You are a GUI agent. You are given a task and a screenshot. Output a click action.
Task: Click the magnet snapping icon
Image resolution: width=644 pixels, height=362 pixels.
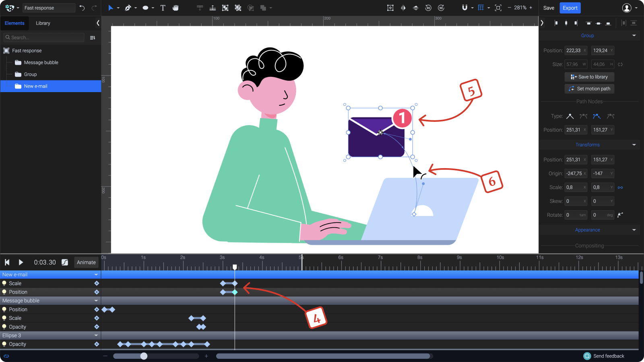(x=465, y=8)
